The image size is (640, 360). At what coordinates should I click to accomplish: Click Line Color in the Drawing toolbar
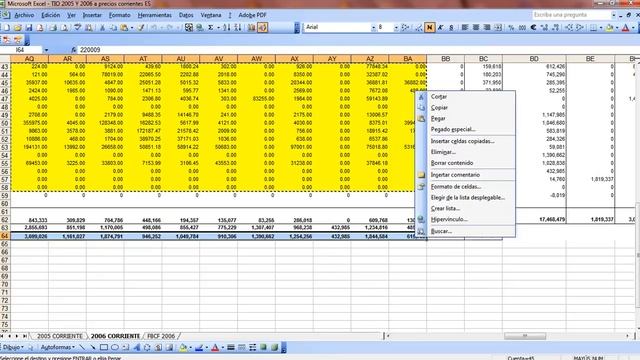199,347
